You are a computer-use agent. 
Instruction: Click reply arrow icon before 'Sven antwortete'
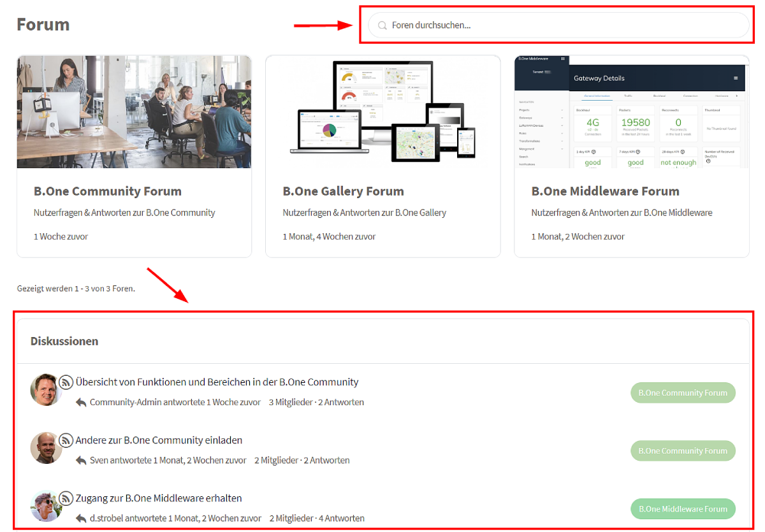pyautogui.click(x=81, y=461)
